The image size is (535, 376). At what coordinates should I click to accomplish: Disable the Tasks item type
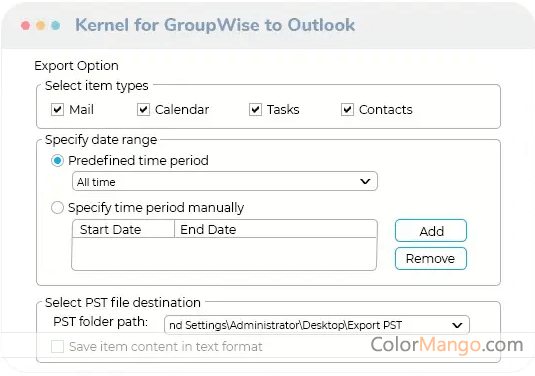pos(255,110)
